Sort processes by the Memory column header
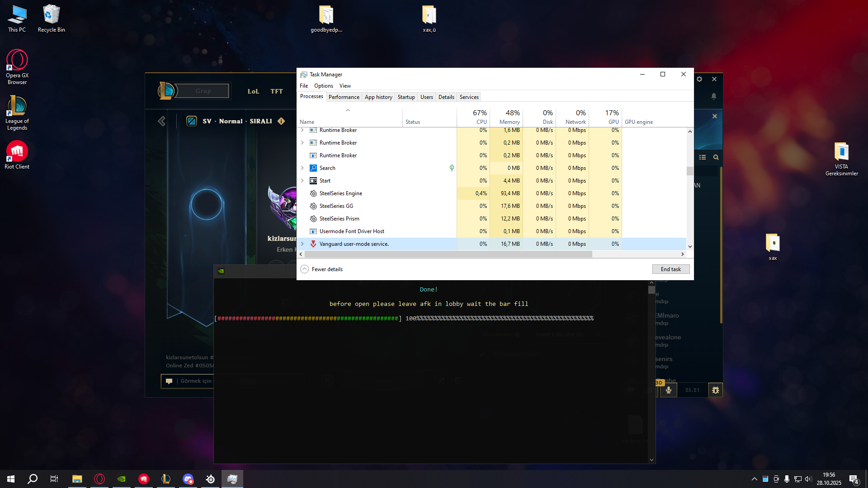868x488 pixels. [x=506, y=117]
